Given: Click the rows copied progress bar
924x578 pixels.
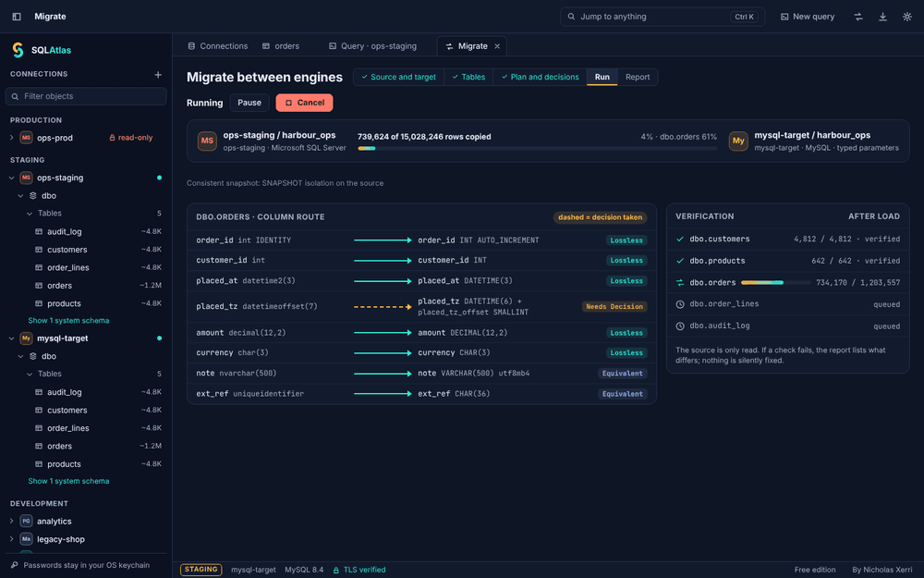Looking at the screenshot, I should click(x=537, y=149).
